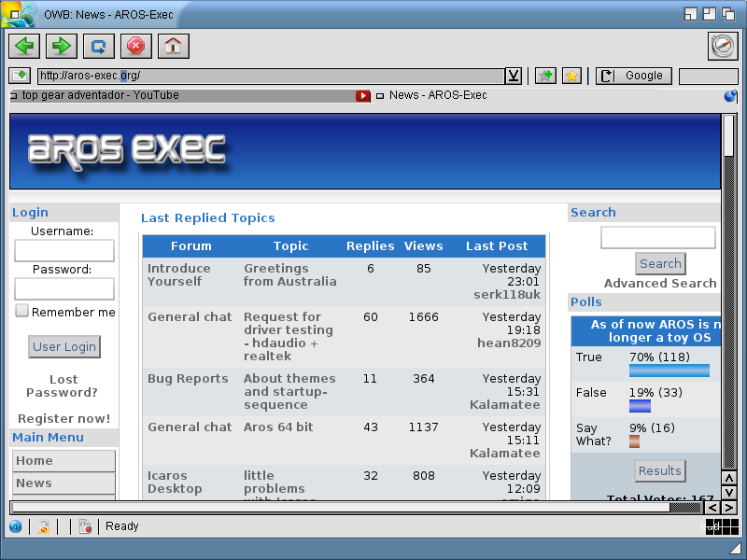
Task: Open About themes and startup-sequence topic
Action: [289, 391]
